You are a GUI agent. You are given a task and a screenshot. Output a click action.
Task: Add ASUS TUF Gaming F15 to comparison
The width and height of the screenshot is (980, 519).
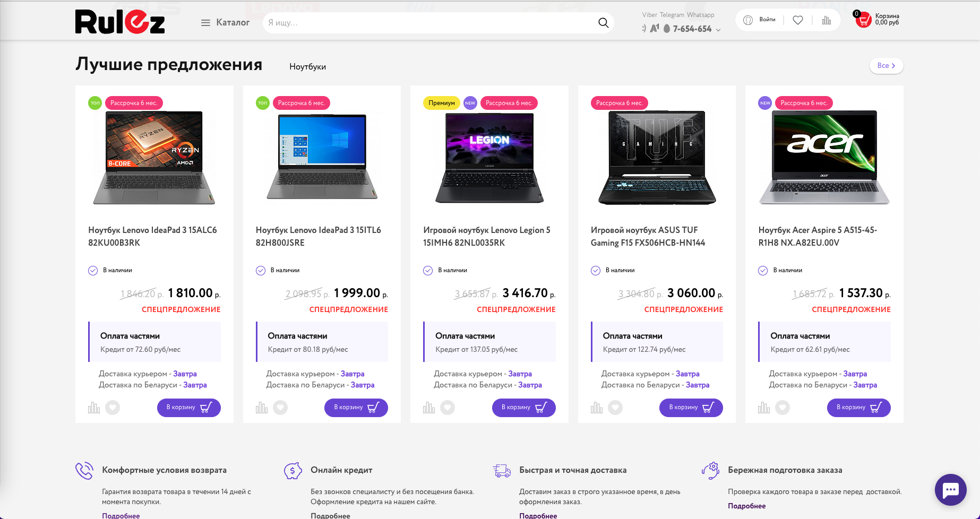point(597,408)
